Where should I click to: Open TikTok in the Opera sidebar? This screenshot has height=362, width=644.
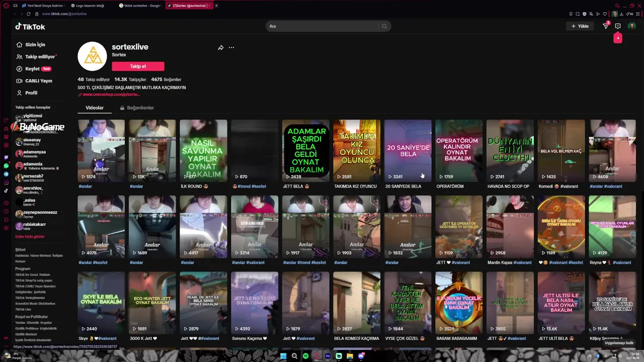point(6,191)
